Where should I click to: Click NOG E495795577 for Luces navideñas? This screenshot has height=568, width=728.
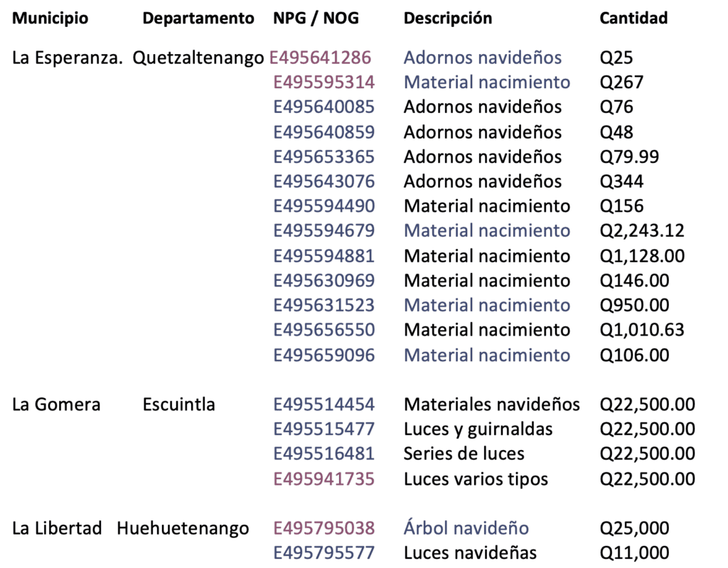click(324, 553)
